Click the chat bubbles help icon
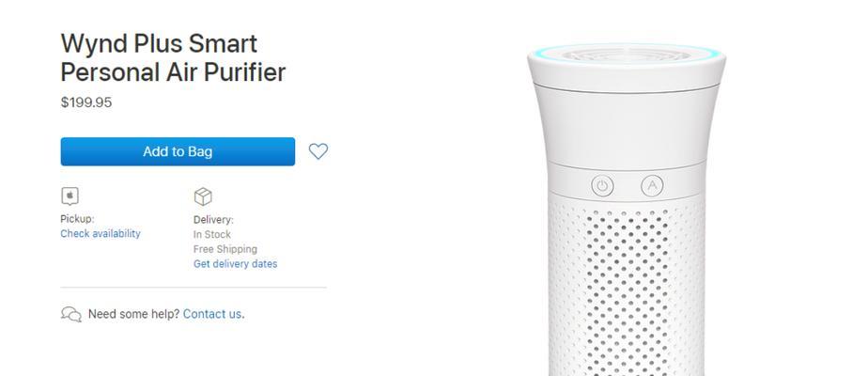The image size is (868, 376). [70, 315]
